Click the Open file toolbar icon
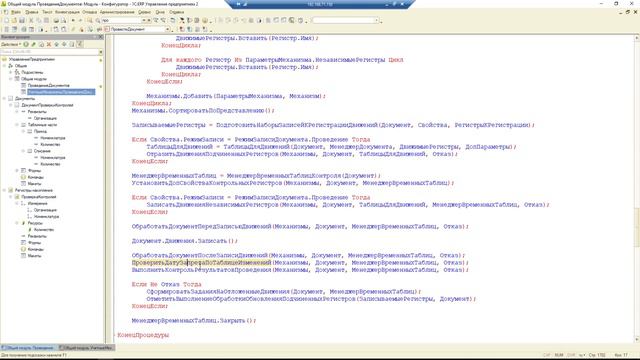Image resolution: width=640 pixels, height=360 pixels. (14, 20)
